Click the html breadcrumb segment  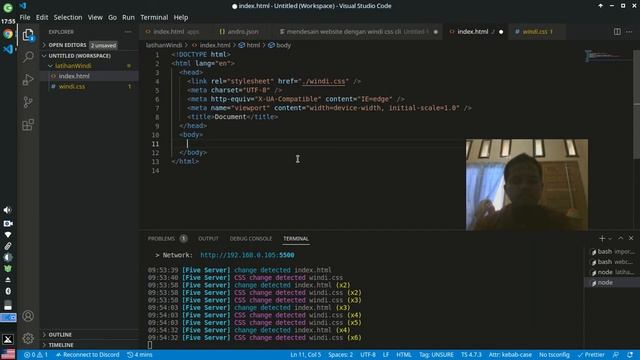point(249,45)
